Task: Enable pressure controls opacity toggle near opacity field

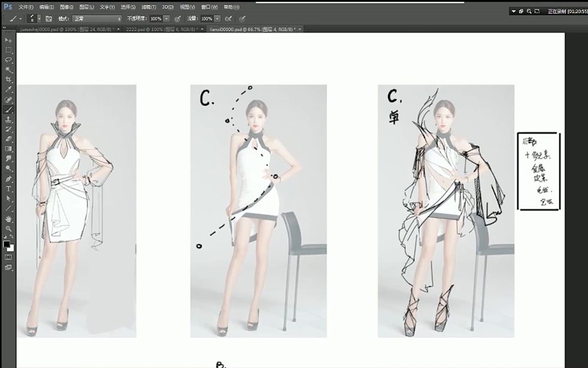Action: pos(176,19)
